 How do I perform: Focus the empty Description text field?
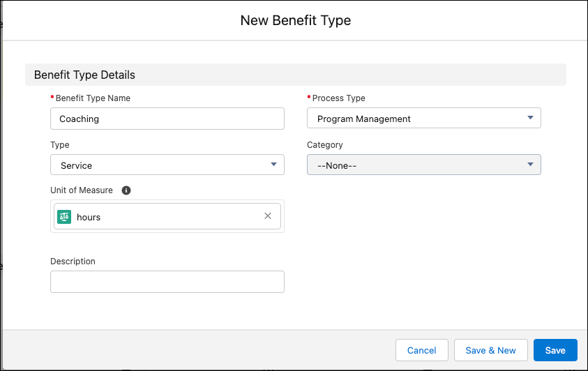click(167, 282)
